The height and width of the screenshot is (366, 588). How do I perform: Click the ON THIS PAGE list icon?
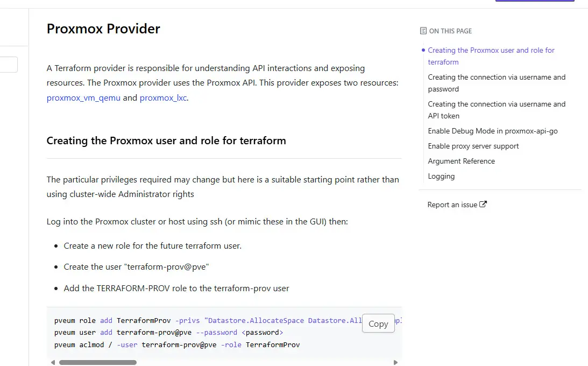[x=423, y=31]
